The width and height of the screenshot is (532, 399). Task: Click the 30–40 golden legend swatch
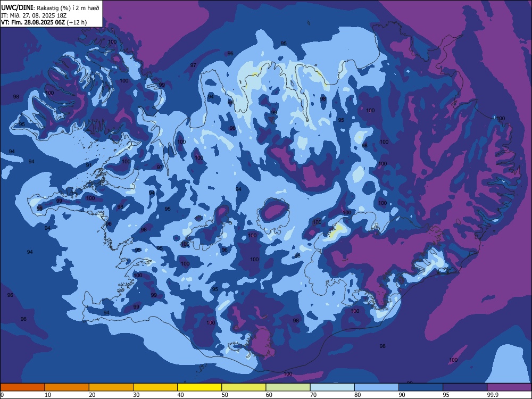[x=155, y=387]
